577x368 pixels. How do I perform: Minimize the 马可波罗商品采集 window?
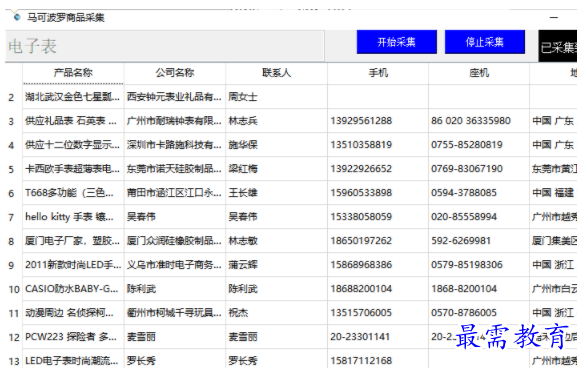pos(554,17)
